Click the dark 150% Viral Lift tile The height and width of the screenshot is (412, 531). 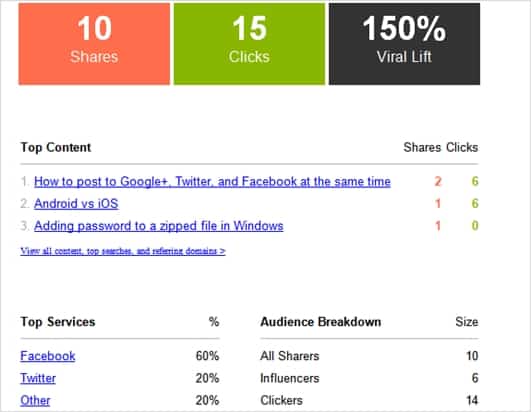[404, 44]
